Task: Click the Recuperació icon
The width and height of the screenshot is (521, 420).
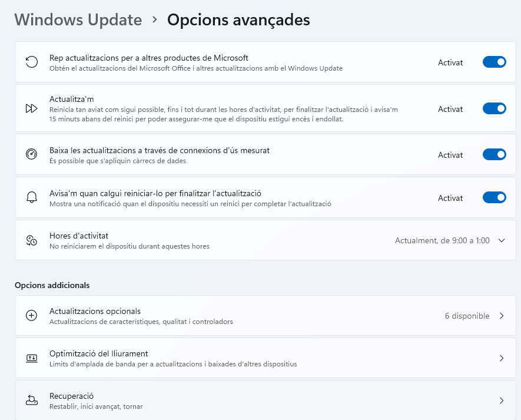Action: click(32, 401)
